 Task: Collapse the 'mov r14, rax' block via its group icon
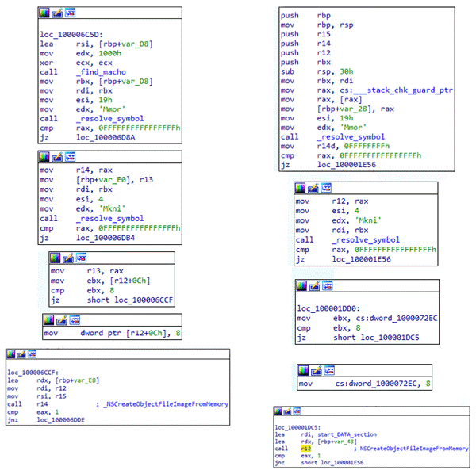pos(70,158)
